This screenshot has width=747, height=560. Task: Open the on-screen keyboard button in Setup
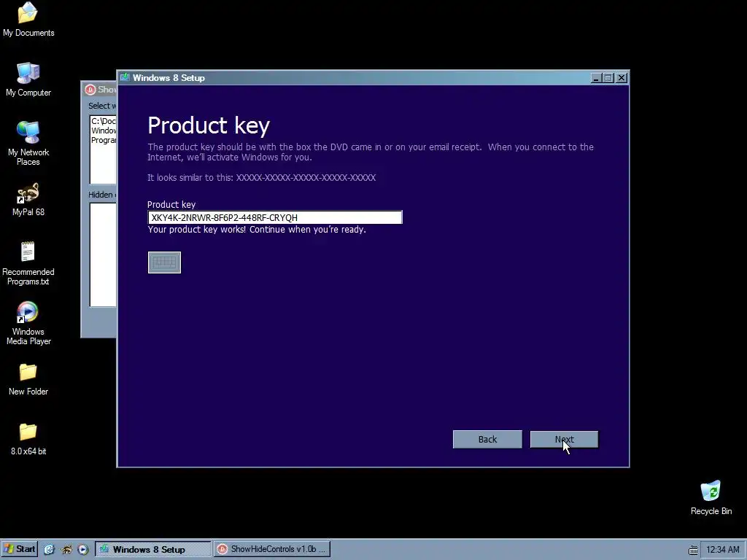164,262
